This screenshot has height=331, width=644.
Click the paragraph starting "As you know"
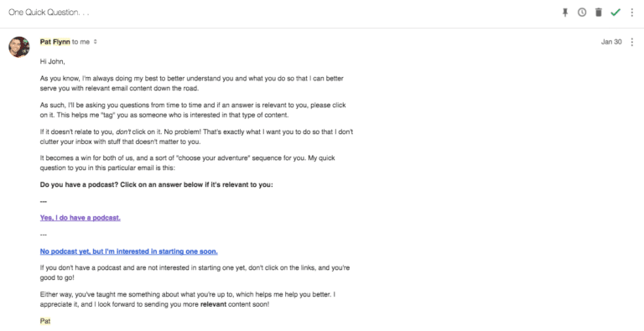click(191, 83)
